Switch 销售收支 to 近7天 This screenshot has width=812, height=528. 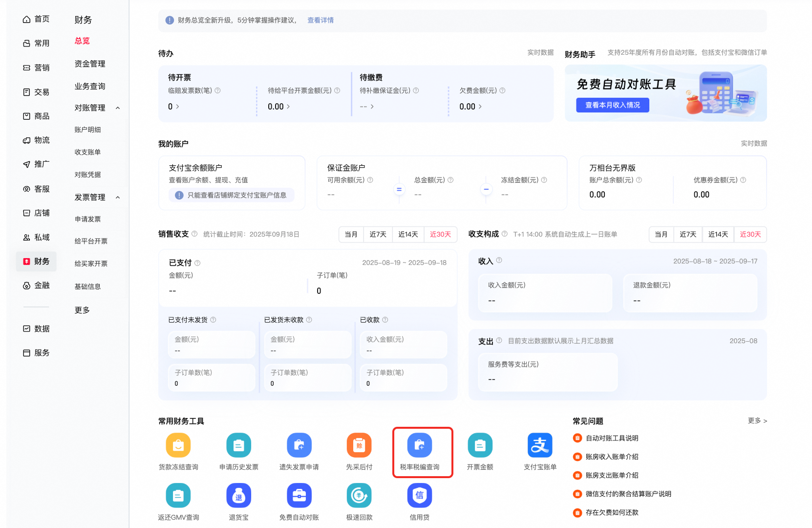[x=378, y=235]
